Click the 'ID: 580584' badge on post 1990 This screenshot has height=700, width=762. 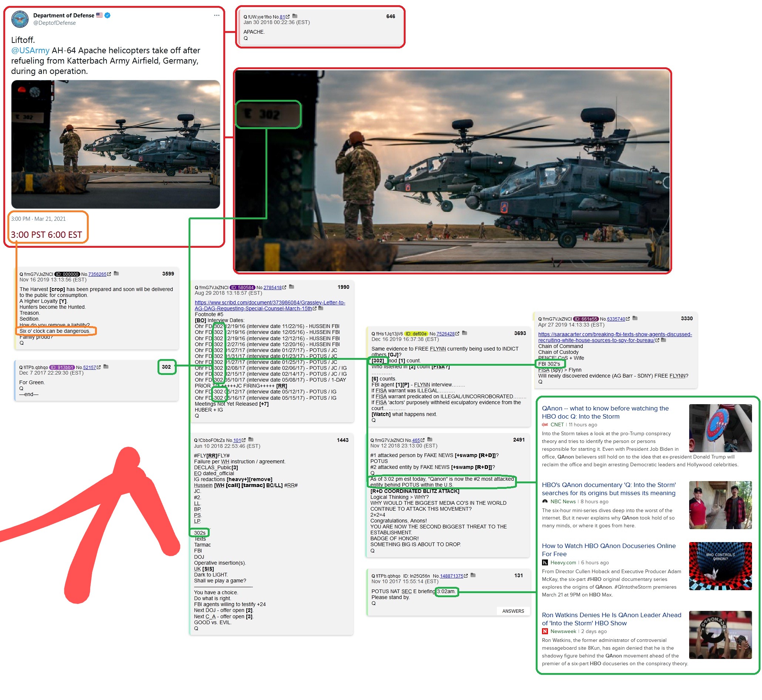tap(243, 287)
